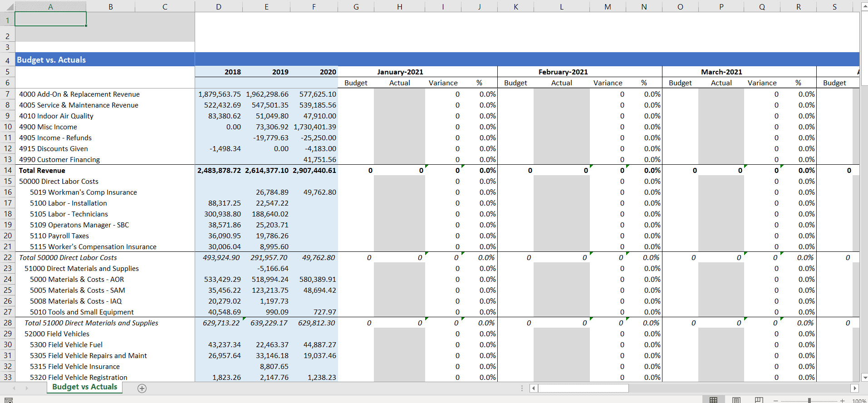Switch to Page Layout view
Viewport: 868px width, 403px height.
point(736,400)
